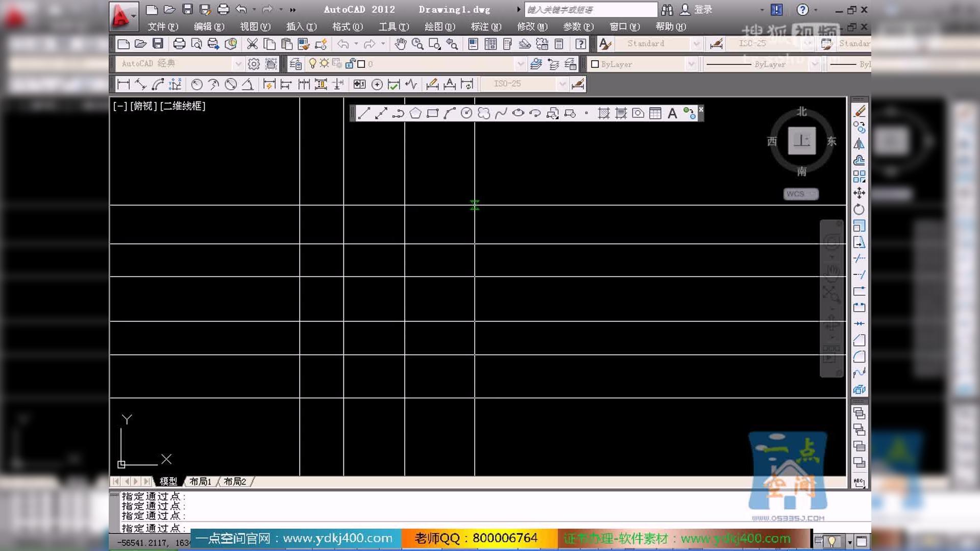
Task: Toggle the layer freeze sun icon
Action: 324,64
